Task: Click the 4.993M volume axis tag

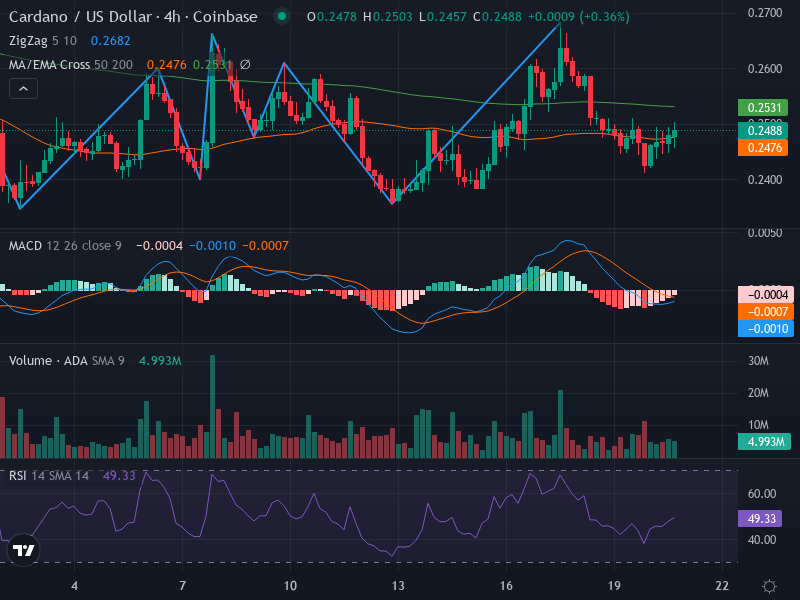Action: pos(764,441)
